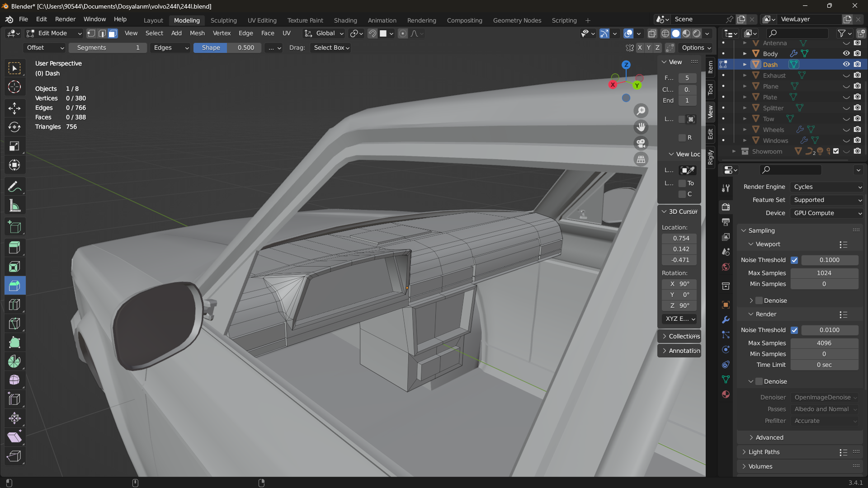Choose the Inset Faces tool
The image size is (868, 488).
14,267
